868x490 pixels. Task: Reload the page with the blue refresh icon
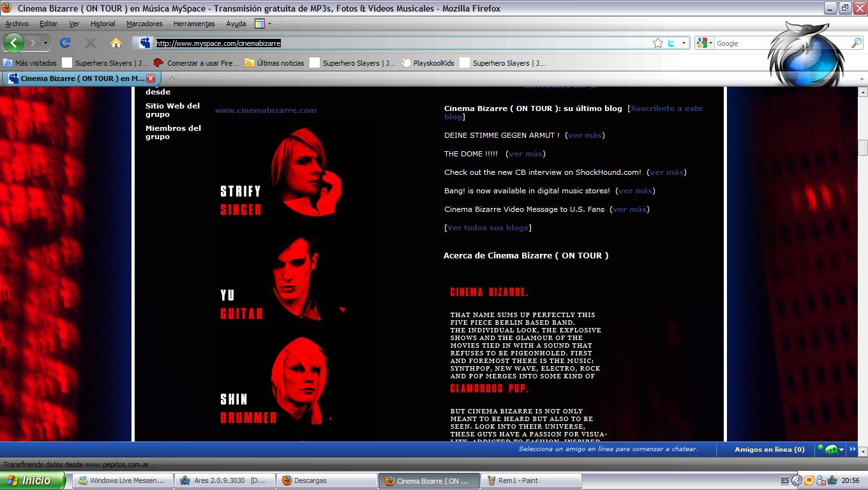pyautogui.click(x=64, y=43)
